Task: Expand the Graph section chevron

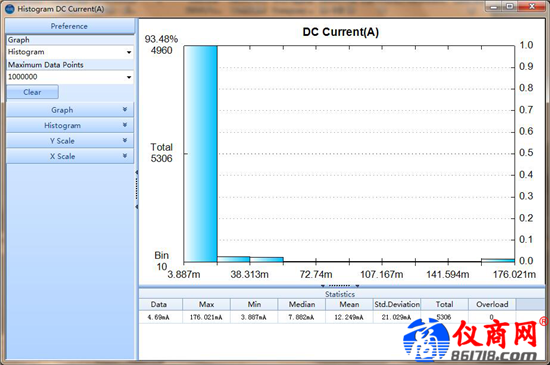Action: click(x=125, y=110)
